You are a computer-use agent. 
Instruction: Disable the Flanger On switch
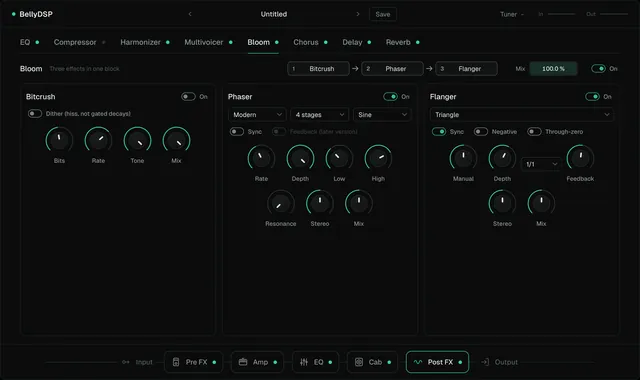592,96
